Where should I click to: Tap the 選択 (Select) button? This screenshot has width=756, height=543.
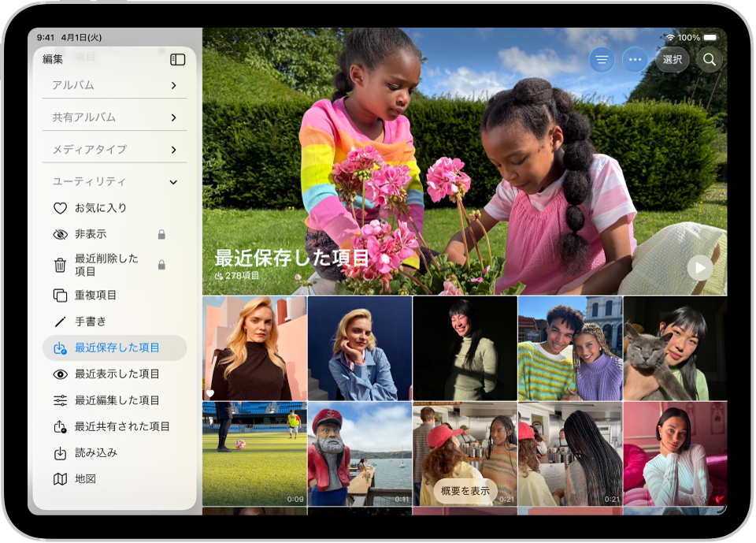672,59
